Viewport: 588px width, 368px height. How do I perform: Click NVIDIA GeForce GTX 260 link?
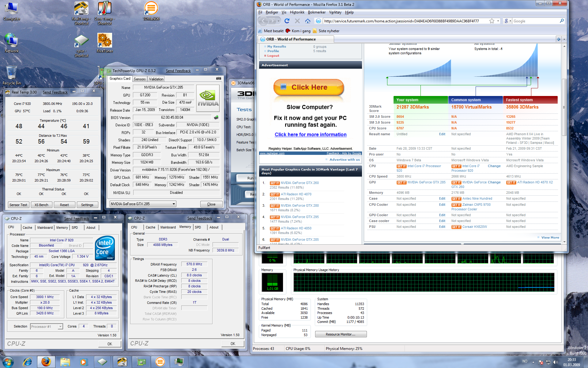tap(300, 183)
